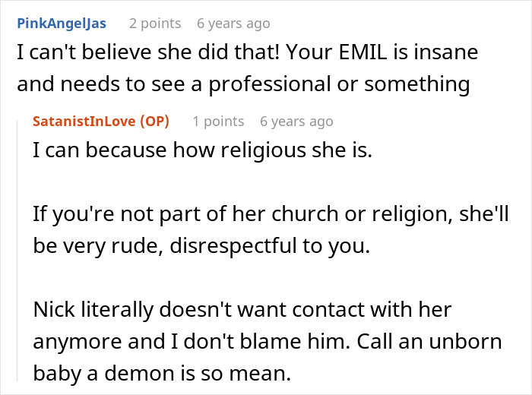The height and width of the screenshot is (395, 532).
Task: Click the sentence 'I can because how religious she is.'
Action: point(203,150)
